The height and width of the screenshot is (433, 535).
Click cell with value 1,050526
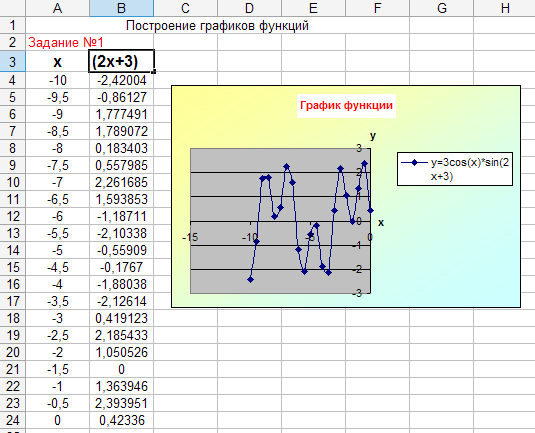(x=121, y=352)
